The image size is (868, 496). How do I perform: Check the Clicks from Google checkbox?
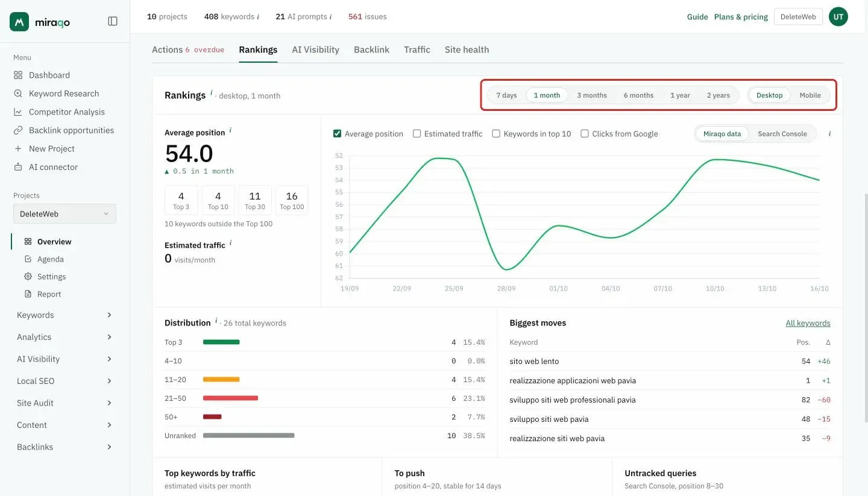click(585, 134)
